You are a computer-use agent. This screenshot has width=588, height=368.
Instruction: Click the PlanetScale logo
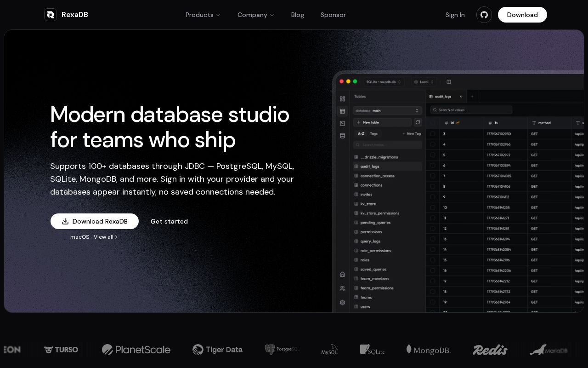pyautogui.click(x=136, y=350)
